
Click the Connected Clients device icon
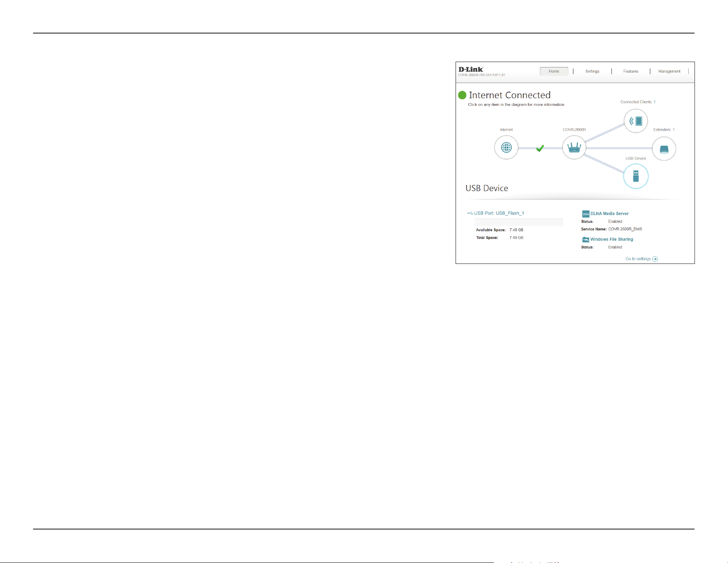[x=636, y=121]
